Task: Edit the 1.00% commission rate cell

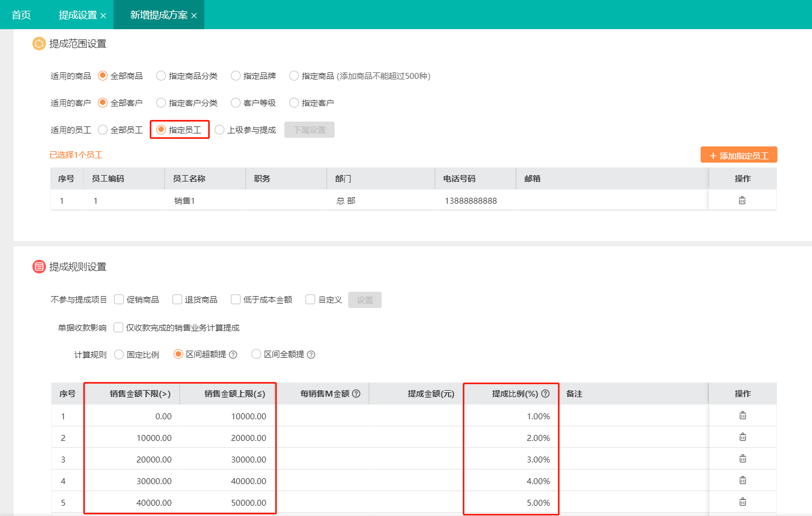Action: click(511, 417)
